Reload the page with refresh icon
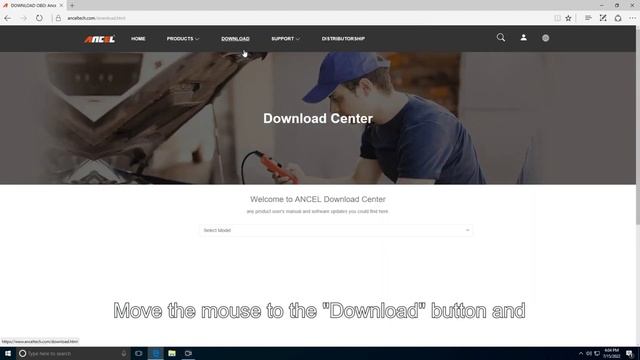Viewport: 640px width, 360px height. (39, 18)
